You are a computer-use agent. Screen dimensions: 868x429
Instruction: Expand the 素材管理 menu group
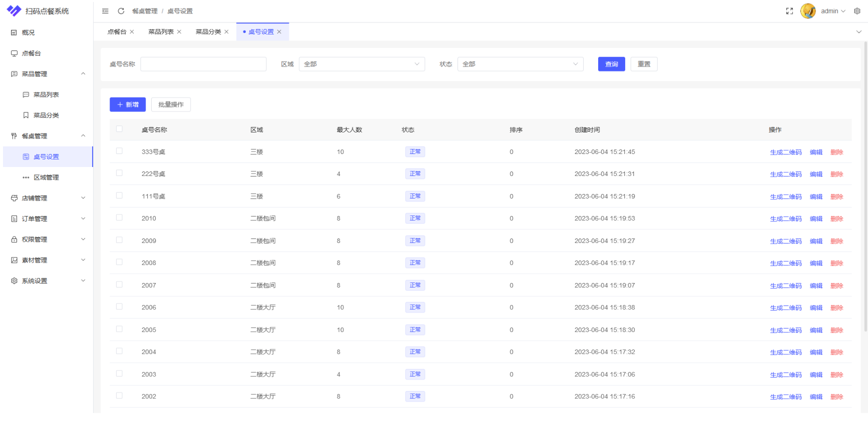click(x=83, y=260)
